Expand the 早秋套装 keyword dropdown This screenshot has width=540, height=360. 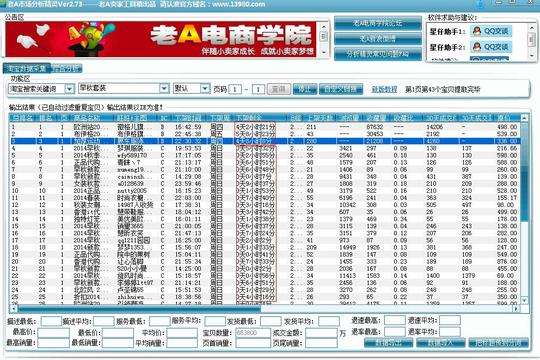164,89
